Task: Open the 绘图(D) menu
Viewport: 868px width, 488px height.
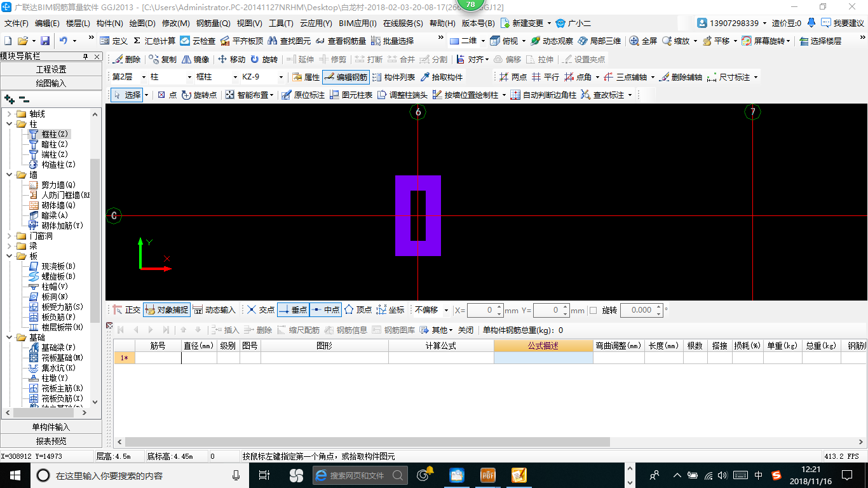Action: (x=142, y=24)
